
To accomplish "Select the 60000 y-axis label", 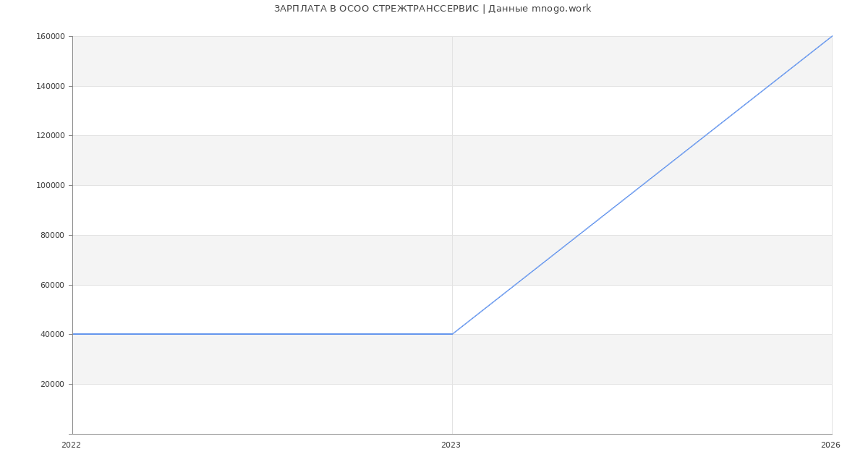I will [54, 285].
